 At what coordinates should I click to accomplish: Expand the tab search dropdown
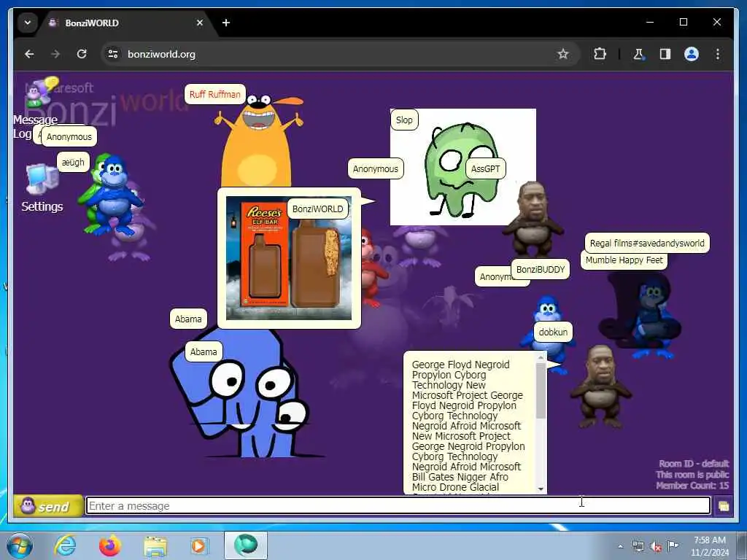pyautogui.click(x=28, y=23)
